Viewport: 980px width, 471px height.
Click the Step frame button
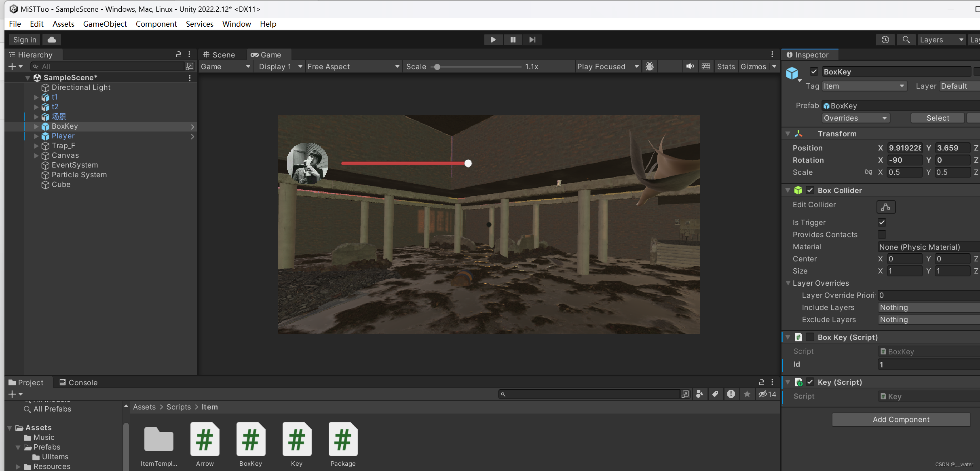coord(532,40)
